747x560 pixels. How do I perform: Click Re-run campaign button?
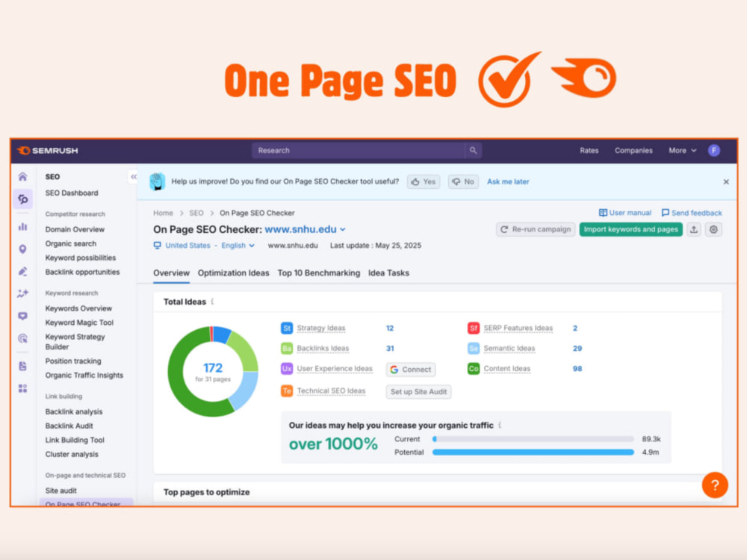click(x=536, y=229)
